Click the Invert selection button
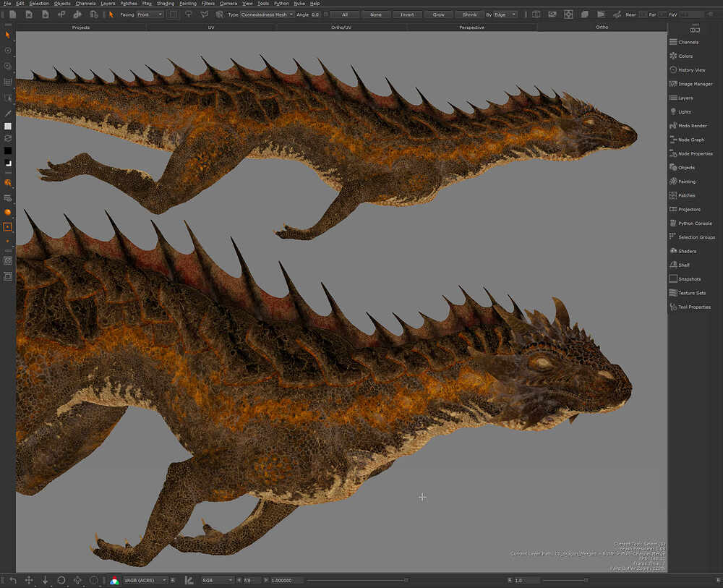Viewport: 723px width, 588px height. point(407,14)
